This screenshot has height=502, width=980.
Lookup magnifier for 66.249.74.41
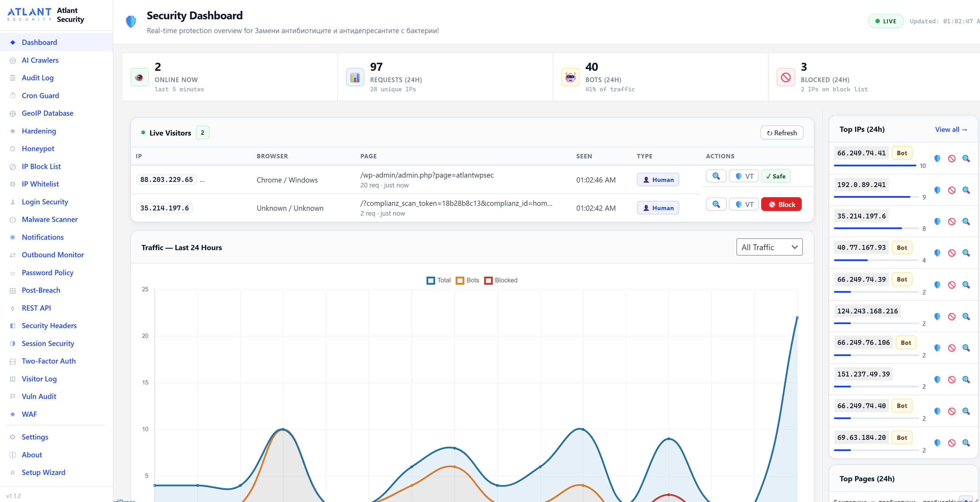pos(966,158)
